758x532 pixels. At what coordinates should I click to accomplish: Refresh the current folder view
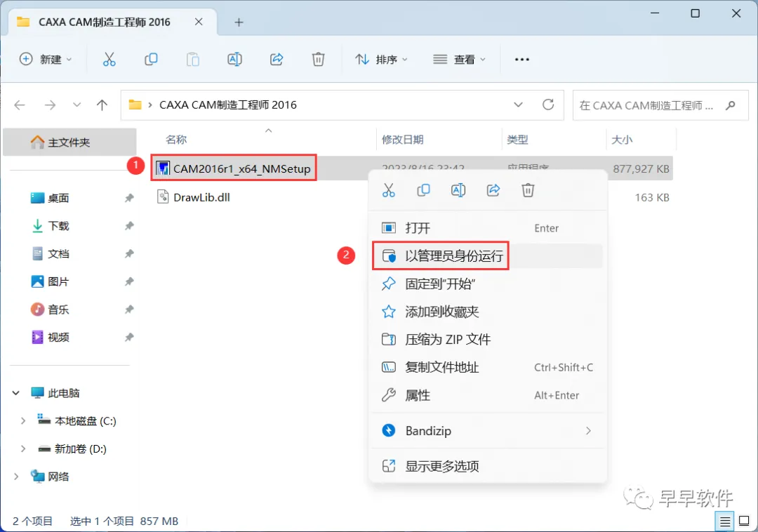[548, 105]
